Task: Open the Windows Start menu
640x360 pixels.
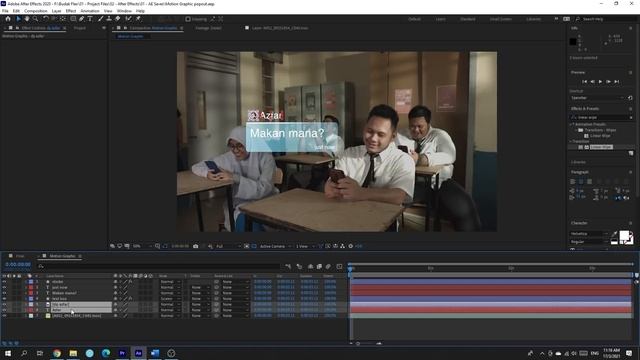Action: [x=8, y=353]
